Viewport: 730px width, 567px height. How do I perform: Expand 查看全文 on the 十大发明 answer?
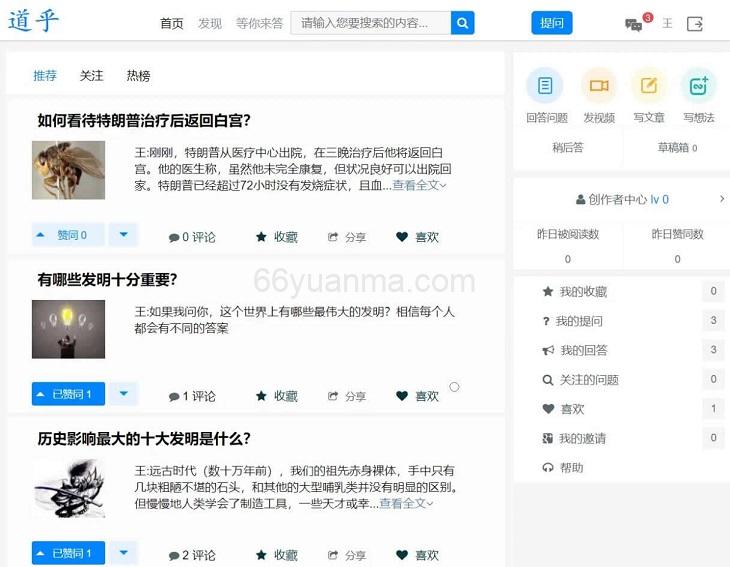pyautogui.click(x=406, y=503)
